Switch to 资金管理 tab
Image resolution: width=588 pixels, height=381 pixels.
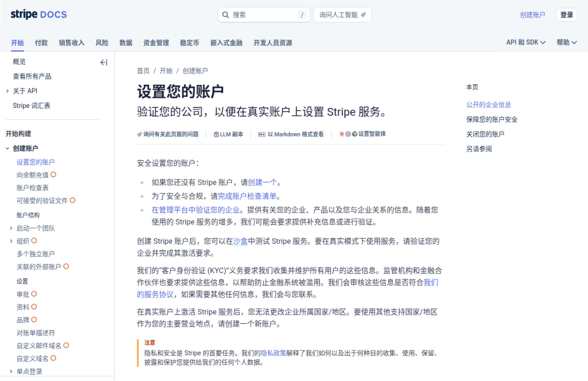click(156, 42)
